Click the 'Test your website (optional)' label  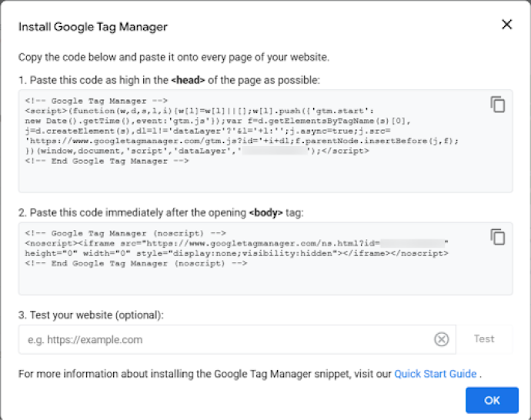point(93,313)
